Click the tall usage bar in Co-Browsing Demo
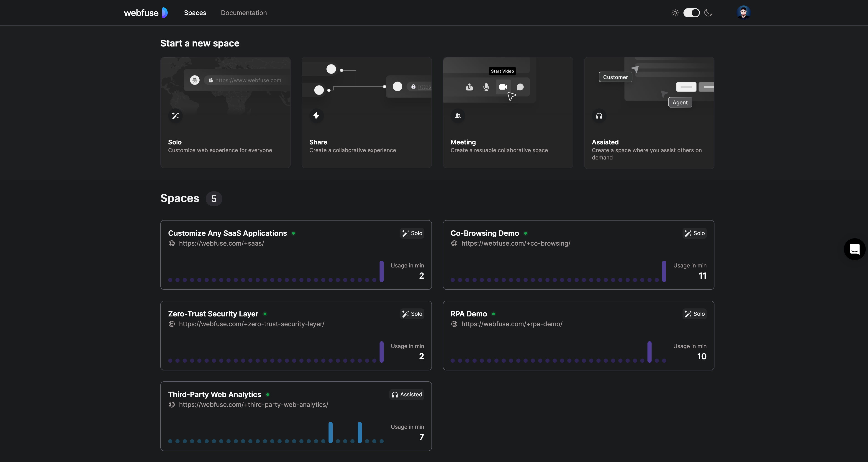This screenshot has width=868, height=462. 664,271
